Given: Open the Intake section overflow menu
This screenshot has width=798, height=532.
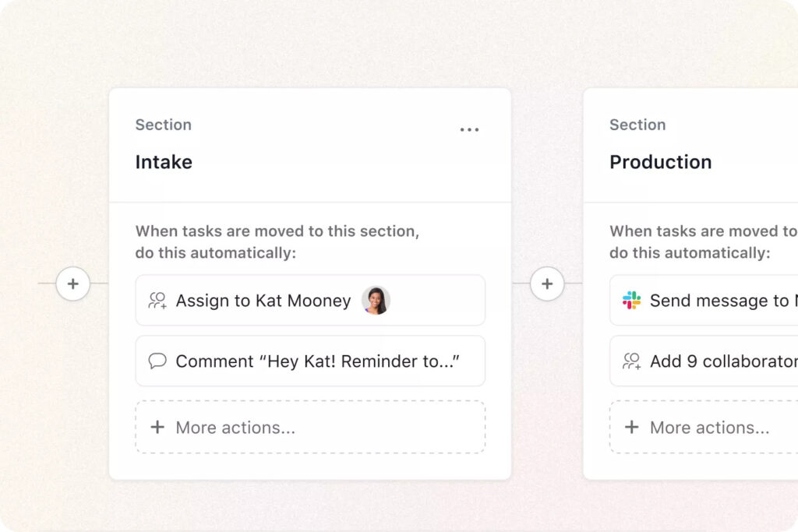Looking at the screenshot, I should [x=469, y=129].
